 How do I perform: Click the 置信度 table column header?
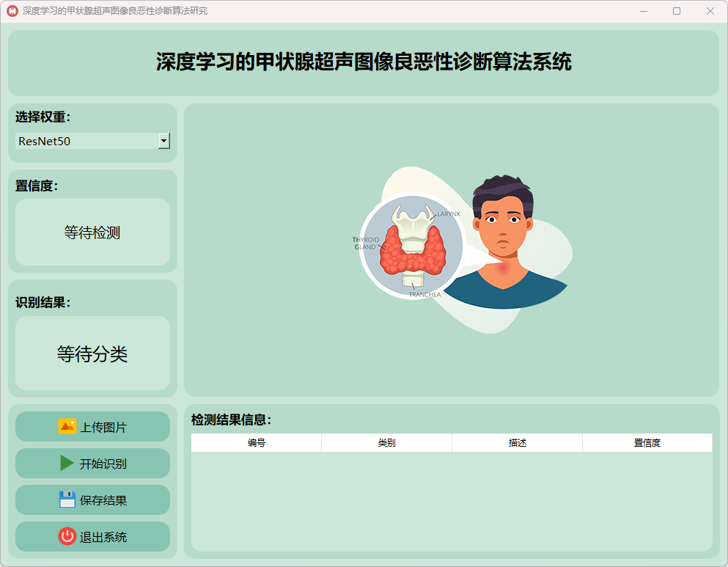pyautogui.click(x=647, y=443)
